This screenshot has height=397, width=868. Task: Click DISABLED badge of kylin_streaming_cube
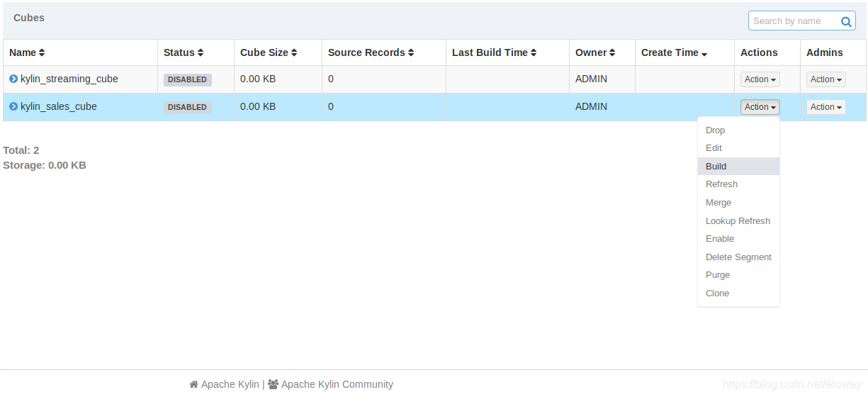click(x=188, y=79)
